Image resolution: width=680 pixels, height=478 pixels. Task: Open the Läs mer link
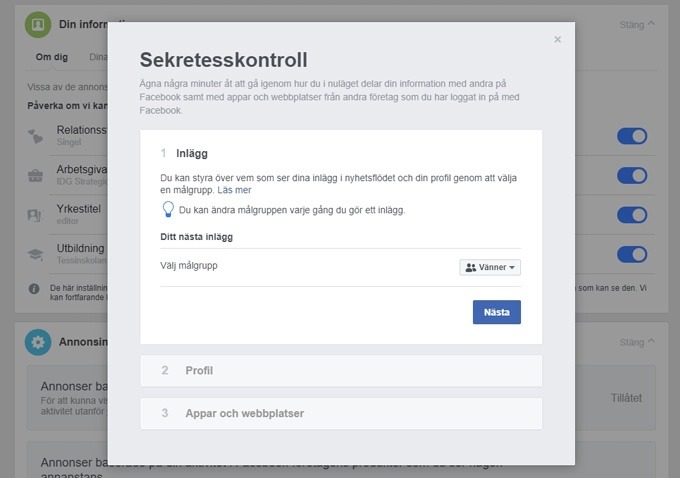click(x=234, y=190)
